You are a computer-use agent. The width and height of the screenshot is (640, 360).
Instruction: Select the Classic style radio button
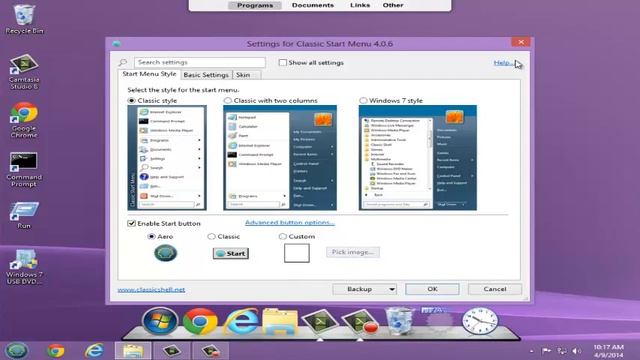tap(131, 100)
